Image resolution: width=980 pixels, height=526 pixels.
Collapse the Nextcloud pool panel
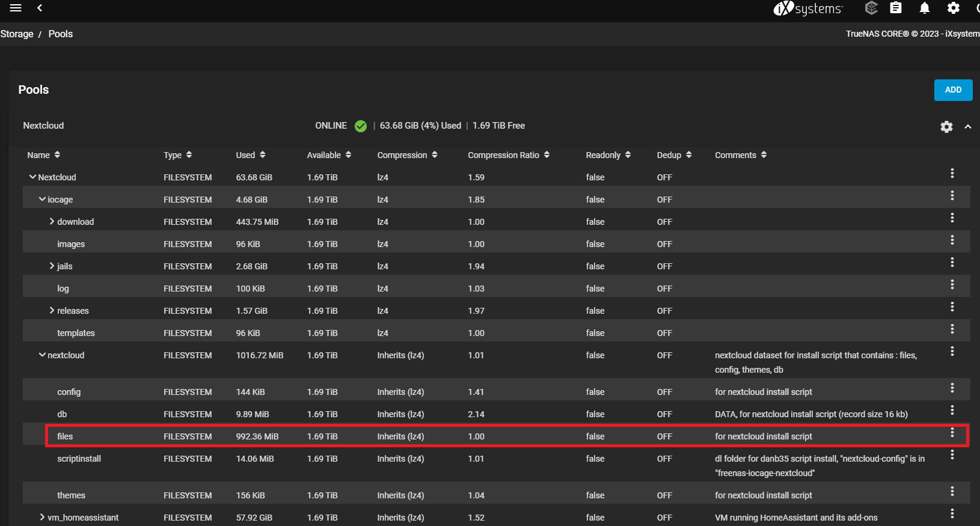[968, 127]
